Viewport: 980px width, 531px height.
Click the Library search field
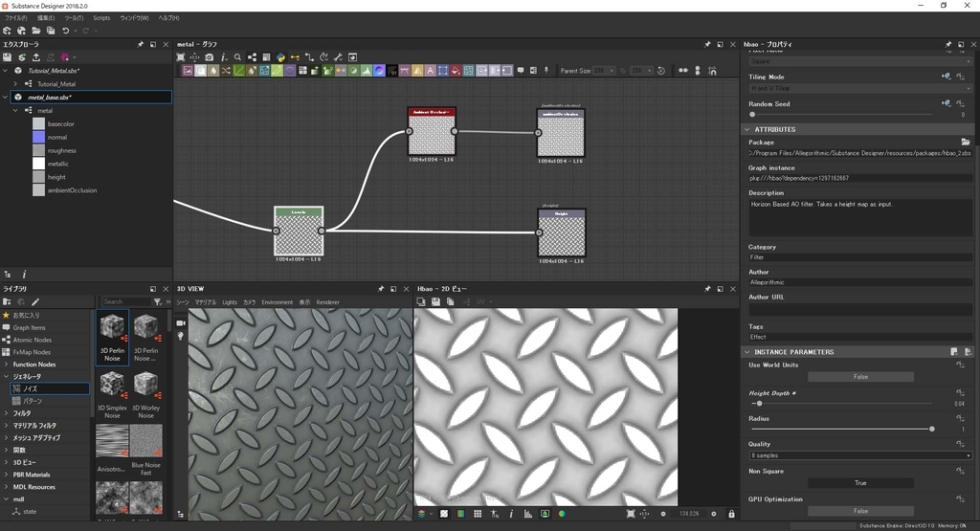point(126,301)
